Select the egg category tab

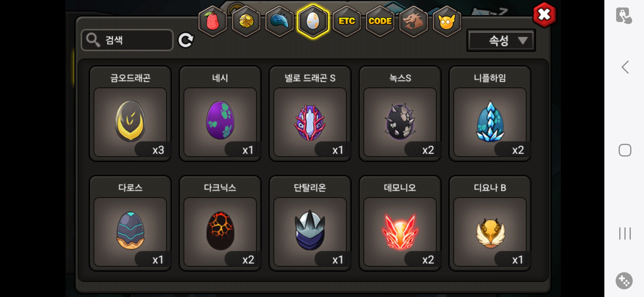[313, 21]
